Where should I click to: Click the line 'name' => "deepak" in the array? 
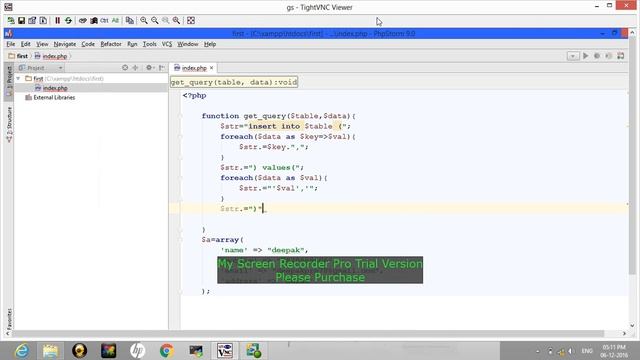264,250
